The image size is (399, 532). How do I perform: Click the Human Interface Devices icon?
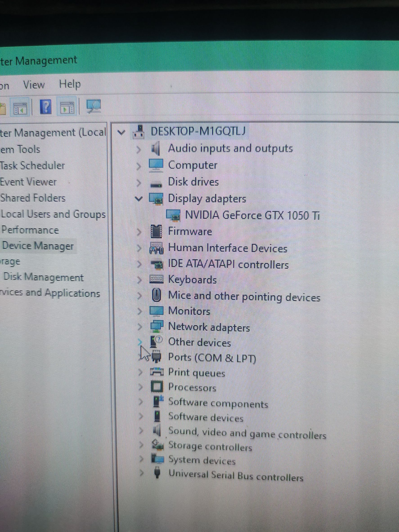[157, 248]
